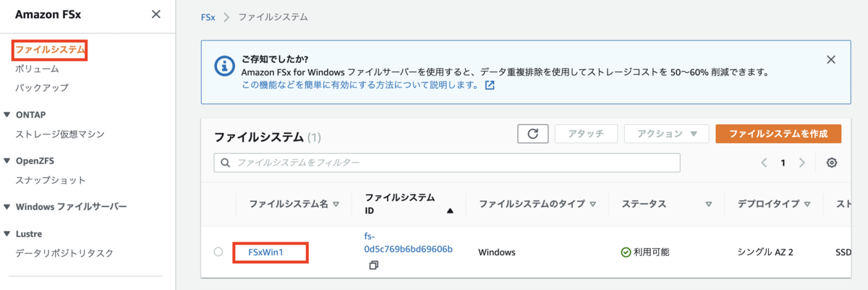Click the ファイルシステム breadcrumb text
Viewport: 868px width, 290px height.
273,17
